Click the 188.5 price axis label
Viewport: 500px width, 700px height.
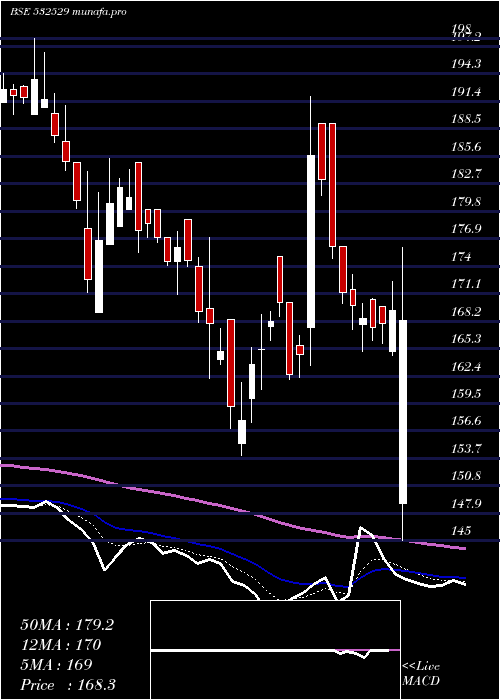point(466,119)
